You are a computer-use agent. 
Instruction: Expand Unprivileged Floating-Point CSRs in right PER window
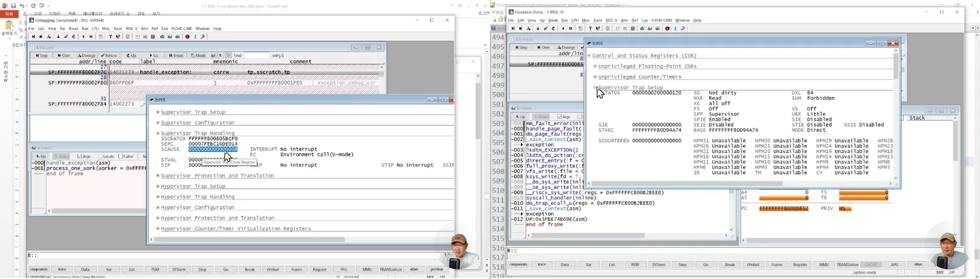click(x=595, y=66)
